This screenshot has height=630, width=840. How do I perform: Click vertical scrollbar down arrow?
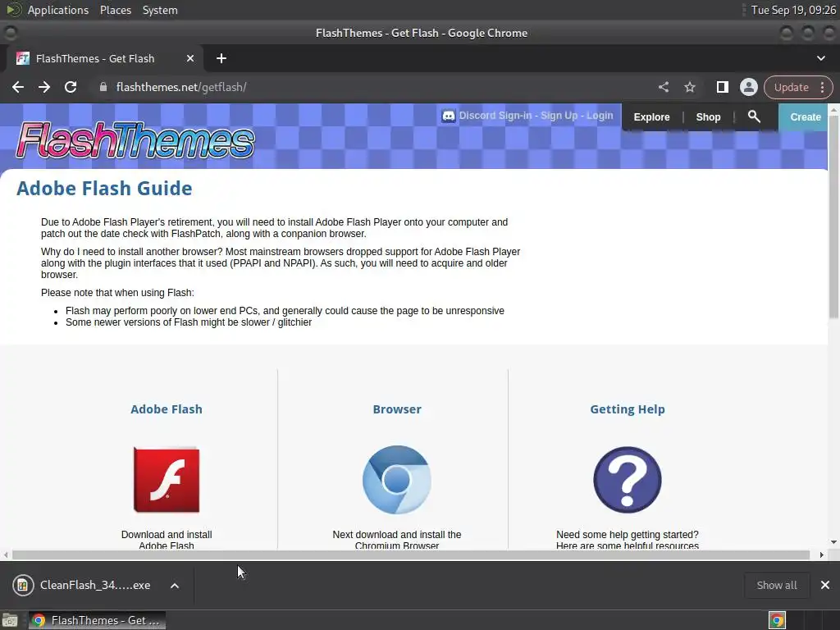click(833, 542)
